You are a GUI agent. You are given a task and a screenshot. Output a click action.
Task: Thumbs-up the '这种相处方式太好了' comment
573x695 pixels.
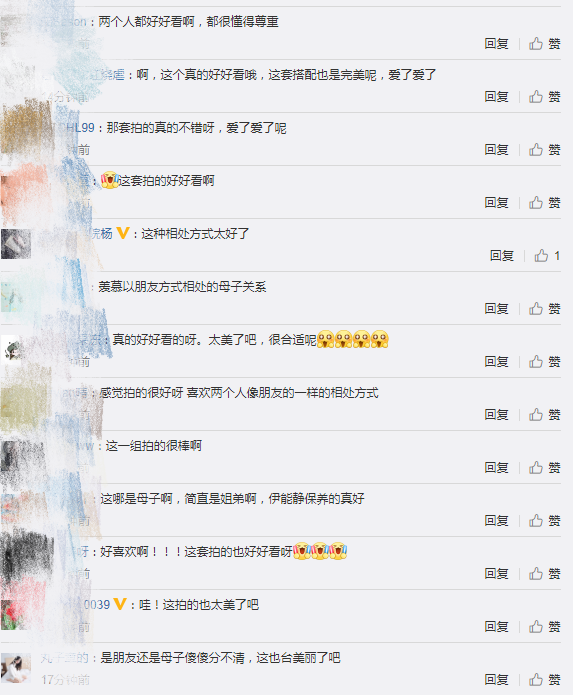[547, 256]
